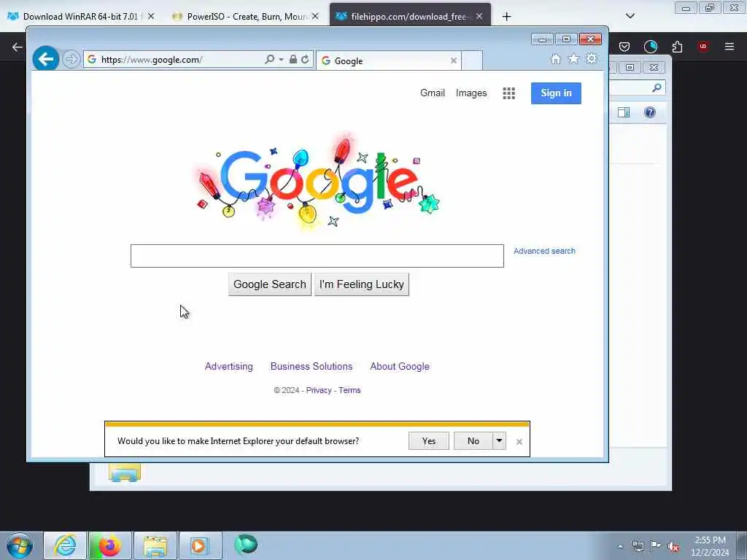747x560 pixels.
Task: Click No on the default browser prompt
Action: (473, 441)
